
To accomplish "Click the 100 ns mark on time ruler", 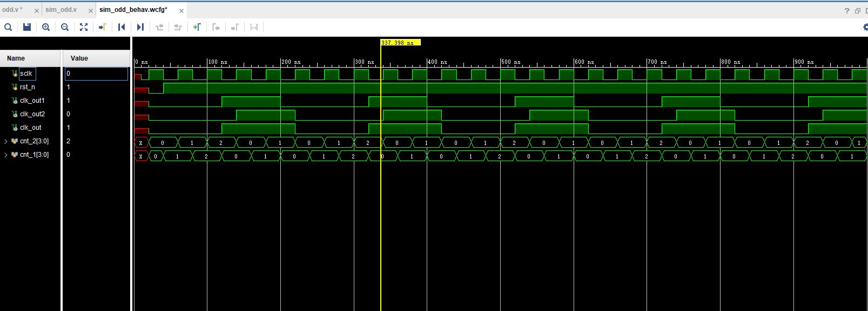I will tap(217, 62).
